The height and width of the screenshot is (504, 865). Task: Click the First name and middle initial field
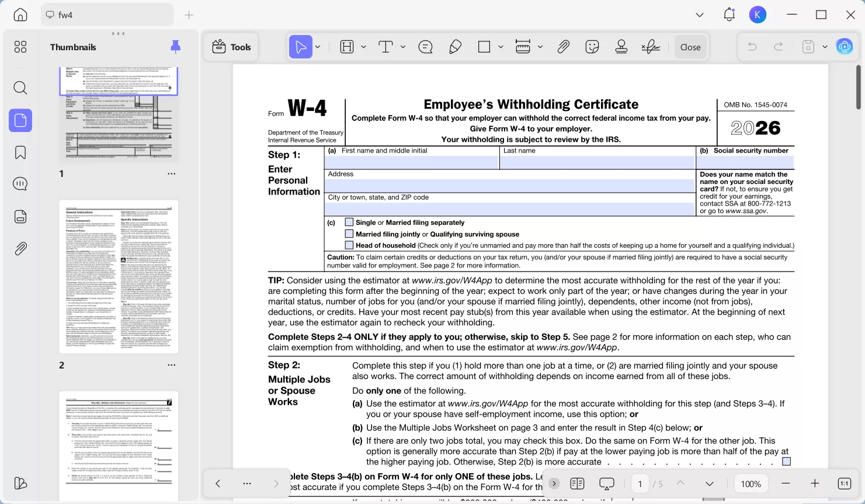412,162
